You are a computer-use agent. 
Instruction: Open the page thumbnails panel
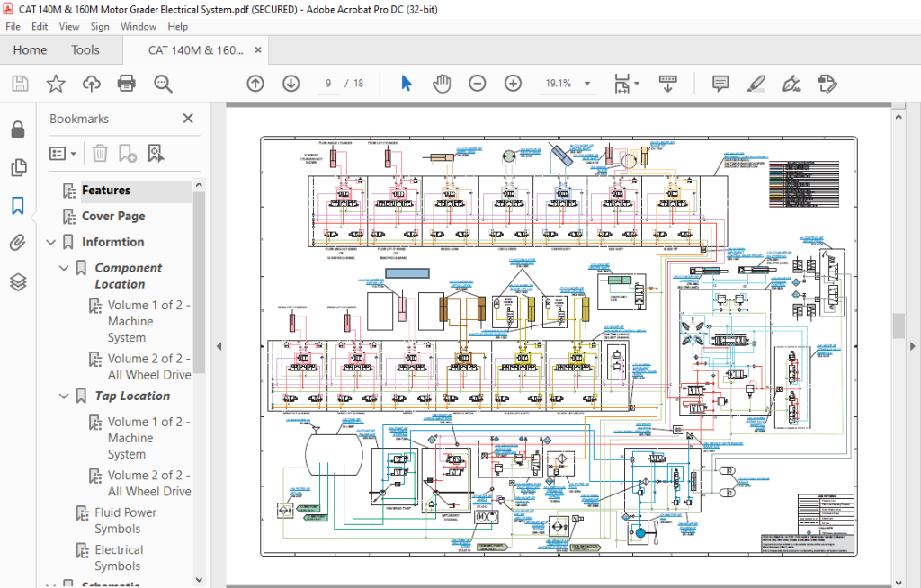pyautogui.click(x=18, y=167)
